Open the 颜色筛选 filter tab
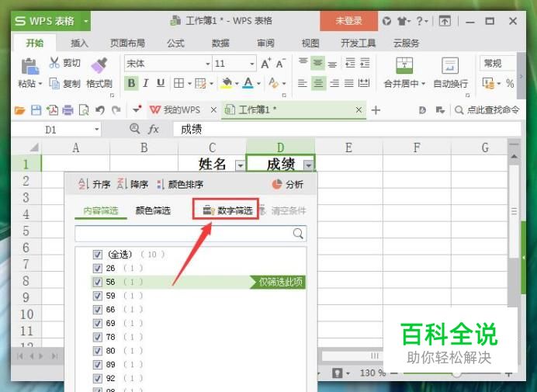The image size is (537, 392). (153, 210)
